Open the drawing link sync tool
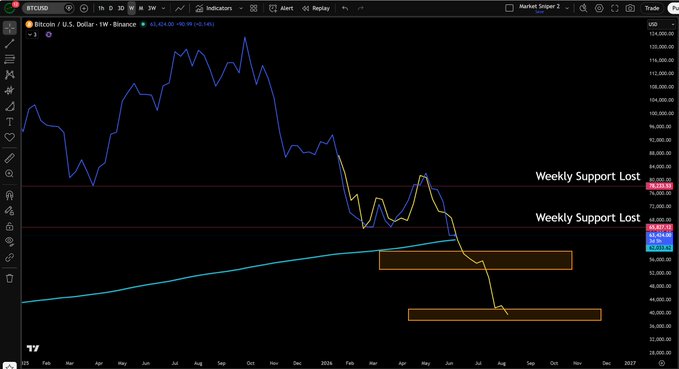Viewport: 679px width, 369px height. coord(10,257)
